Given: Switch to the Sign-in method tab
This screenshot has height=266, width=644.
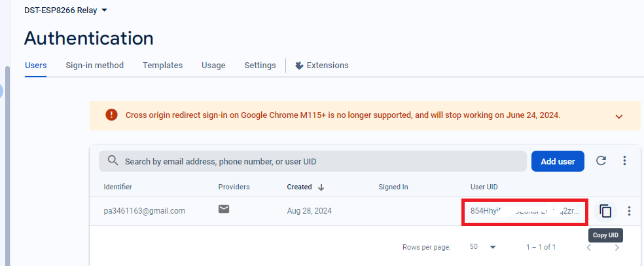Looking at the screenshot, I should [94, 66].
